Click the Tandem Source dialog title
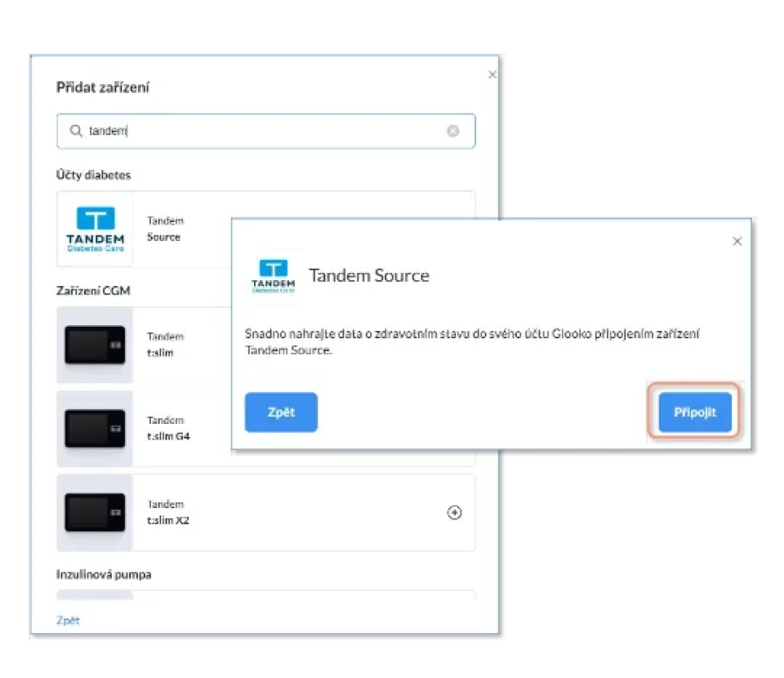The height and width of the screenshot is (678, 784). point(369,275)
